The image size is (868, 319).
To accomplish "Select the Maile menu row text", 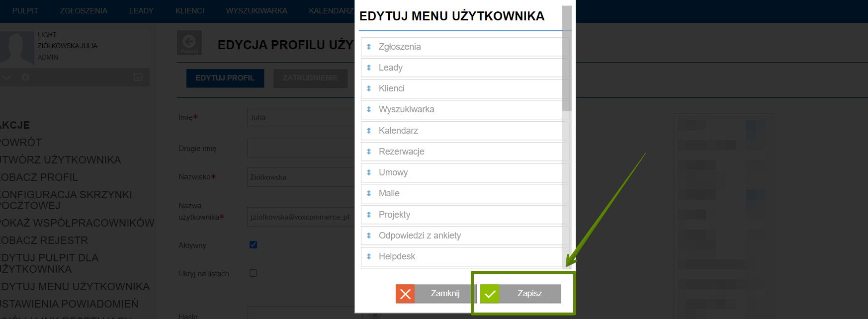I will coord(389,193).
